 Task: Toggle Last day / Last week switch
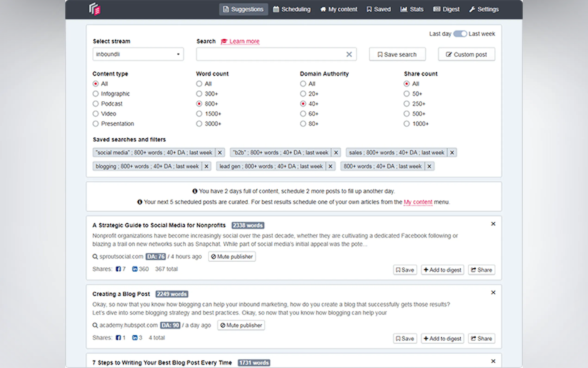tap(460, 34)
